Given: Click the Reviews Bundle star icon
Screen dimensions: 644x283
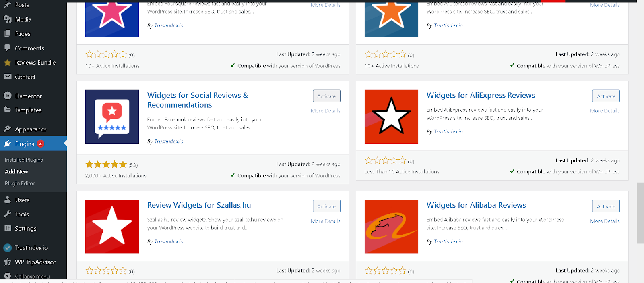Looking at the screenshot, I should (x=7, y=62).
